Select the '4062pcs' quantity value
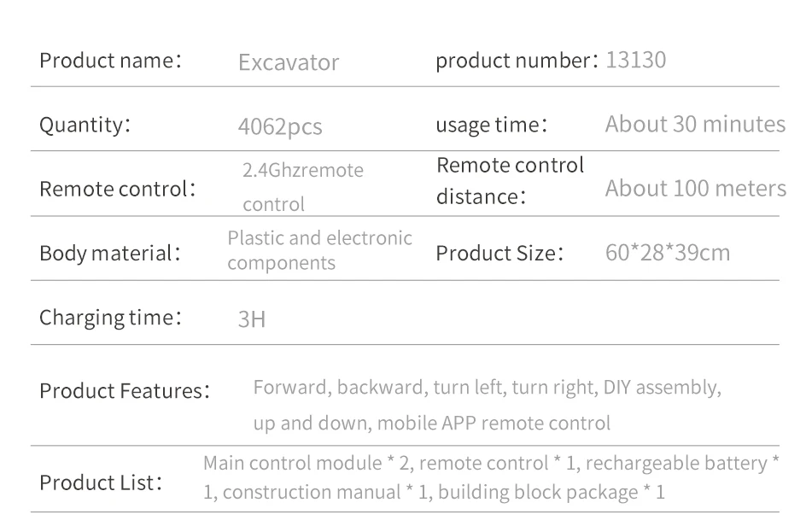The height and width of the screenshot is (532, 806). point(280,127)
